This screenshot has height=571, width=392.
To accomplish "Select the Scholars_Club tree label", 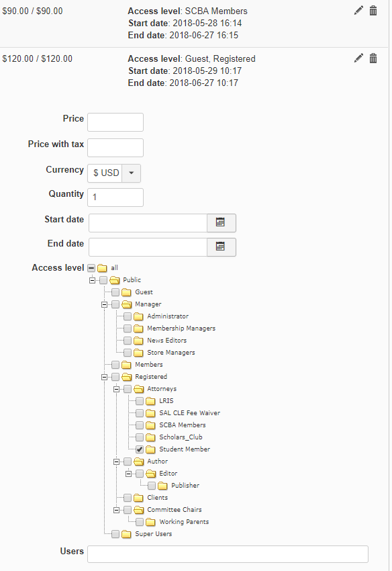I will (181, 437).
